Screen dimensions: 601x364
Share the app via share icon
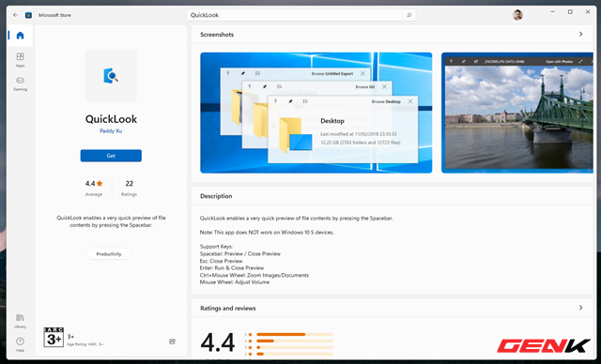tap(172, 341)
